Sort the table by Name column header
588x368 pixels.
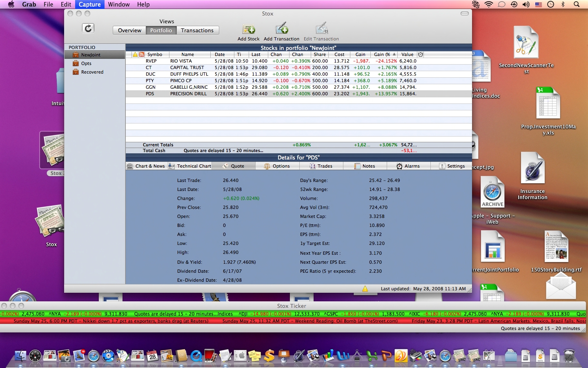click(x=188, y=54)
